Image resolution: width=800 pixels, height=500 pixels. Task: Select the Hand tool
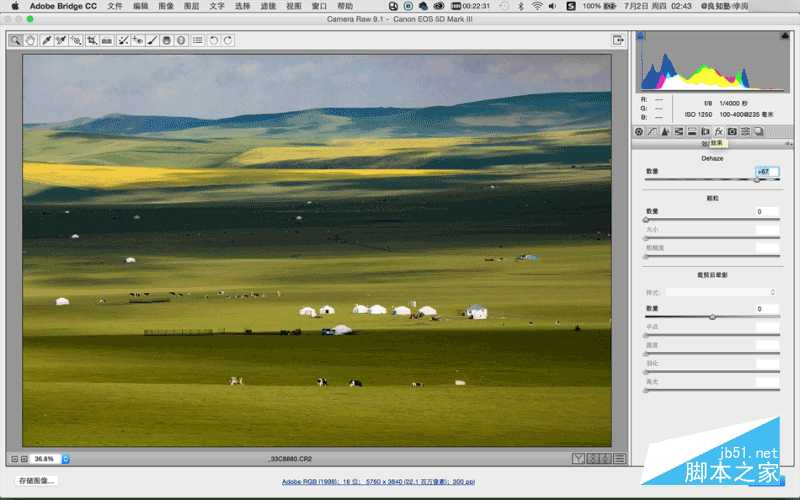pos(31,40)
